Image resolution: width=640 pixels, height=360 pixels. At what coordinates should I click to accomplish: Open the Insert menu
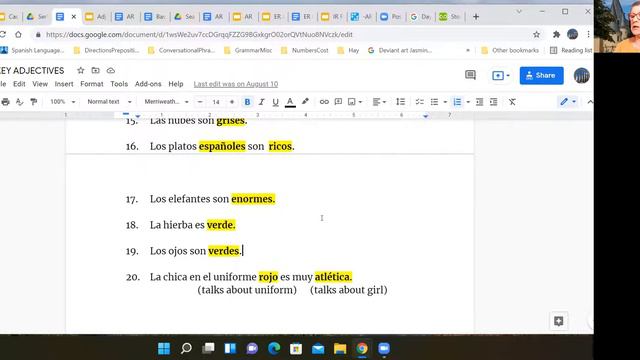click(x=64, y=84)
